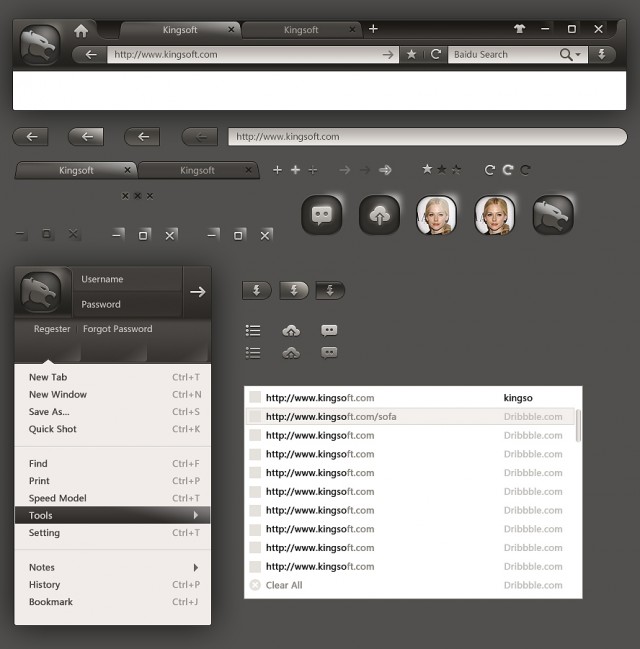Open new tab with plus icon in browser
640x649 pixels.
pyautogui.click(x=373, y=29)
